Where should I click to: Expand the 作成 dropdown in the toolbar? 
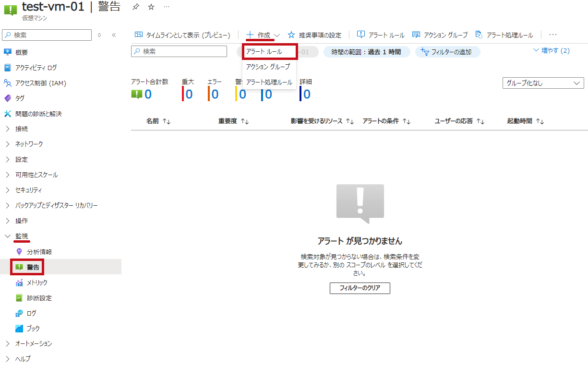(264, 35)
